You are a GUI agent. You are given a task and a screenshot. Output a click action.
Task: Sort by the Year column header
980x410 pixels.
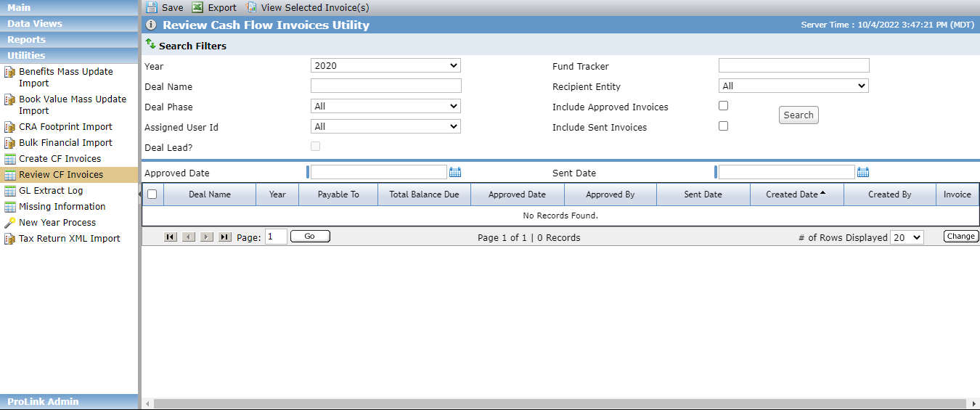point(277,194)
